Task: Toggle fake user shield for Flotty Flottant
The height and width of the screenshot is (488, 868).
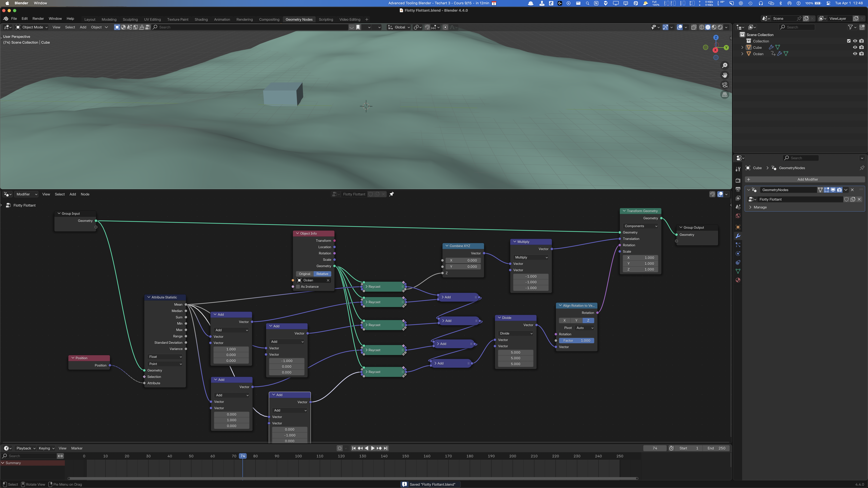Action: (x=846, y=199)
